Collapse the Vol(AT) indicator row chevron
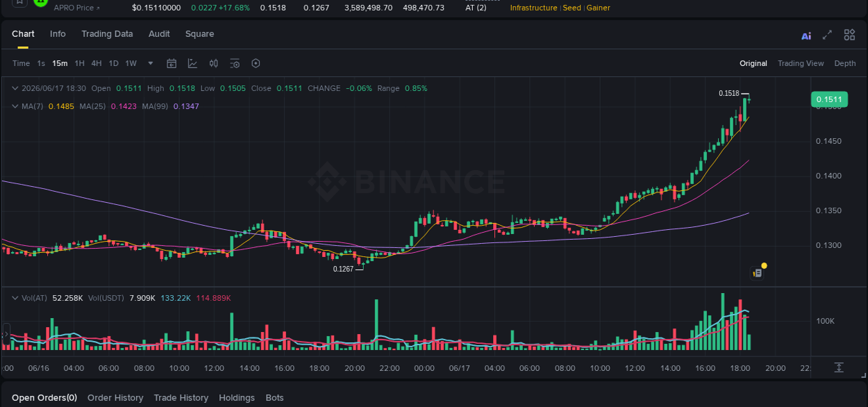The image size is (868, 407). (x=15, y=298)
